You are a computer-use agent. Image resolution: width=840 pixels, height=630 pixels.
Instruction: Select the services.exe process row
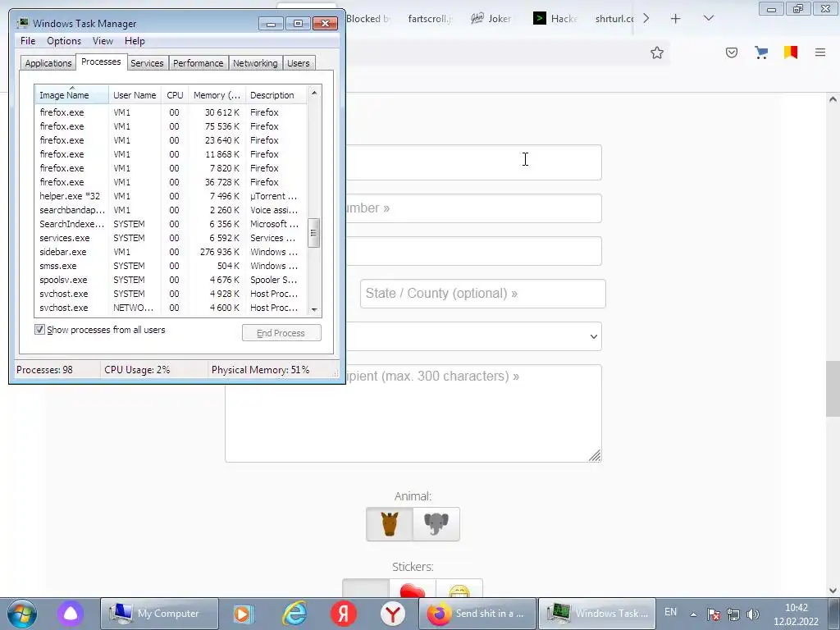(x=171, y=238)
